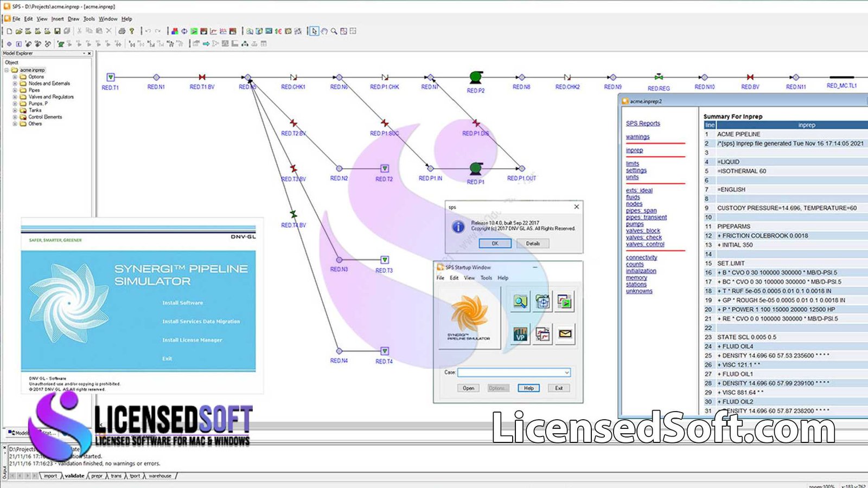The height and width of the screenshot is (488, 868).
Task: Click the Undo arrow in toolbar
Action: tap(148, 31)
